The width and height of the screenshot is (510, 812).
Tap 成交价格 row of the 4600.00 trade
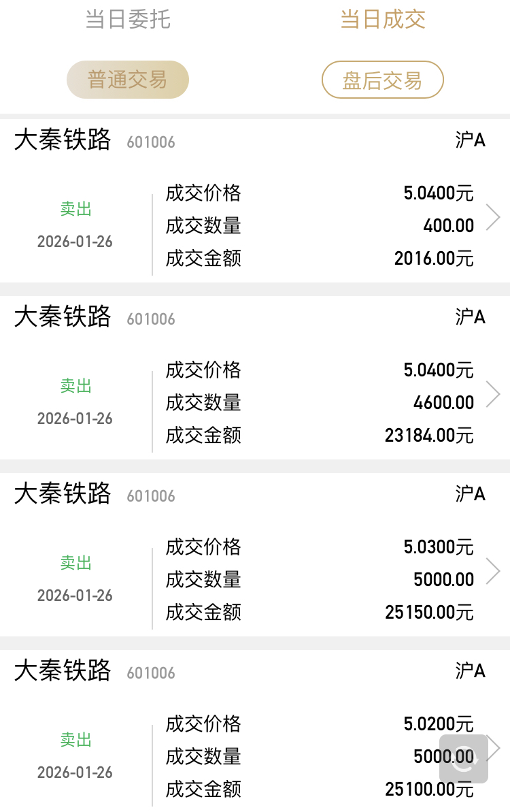coord(320,370)
